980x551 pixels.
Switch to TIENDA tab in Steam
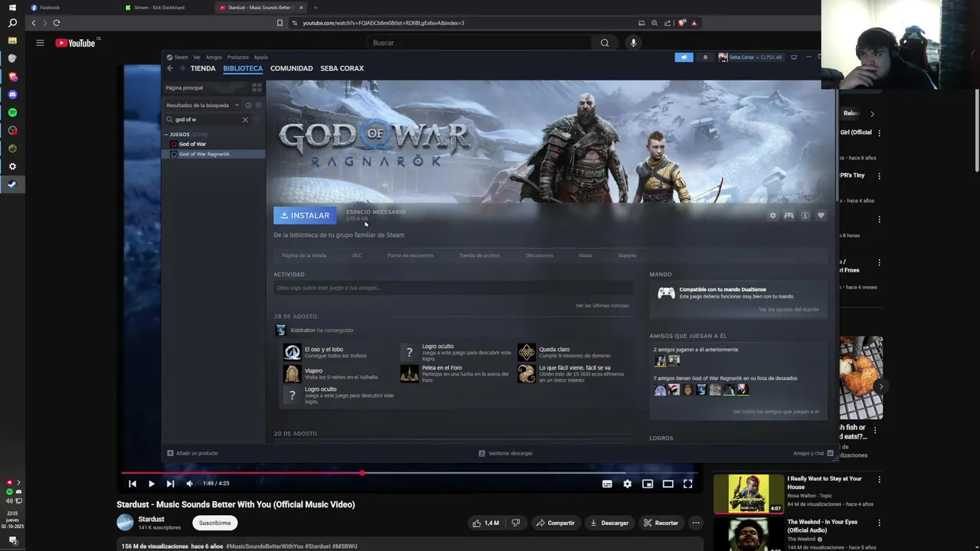[203, 68]
